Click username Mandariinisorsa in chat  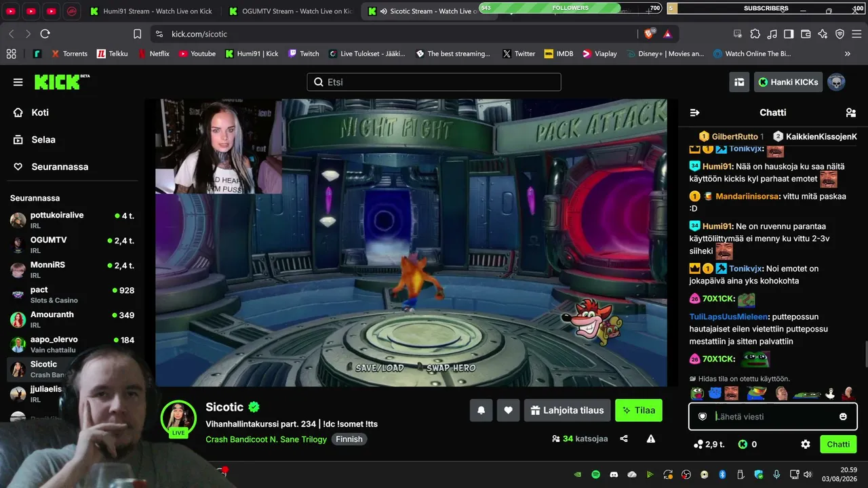[748, 197]
